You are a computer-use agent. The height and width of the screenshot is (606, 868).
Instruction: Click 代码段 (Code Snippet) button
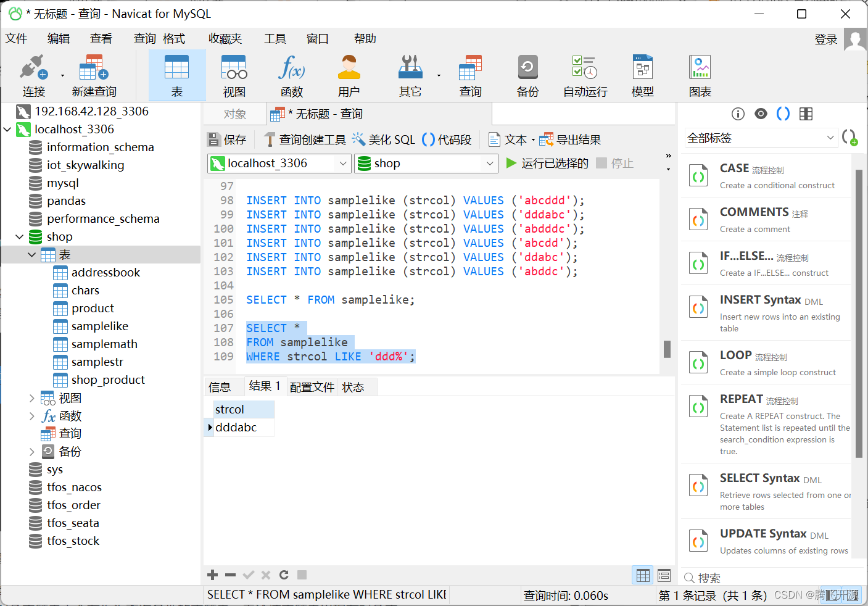tap(447, 140)
